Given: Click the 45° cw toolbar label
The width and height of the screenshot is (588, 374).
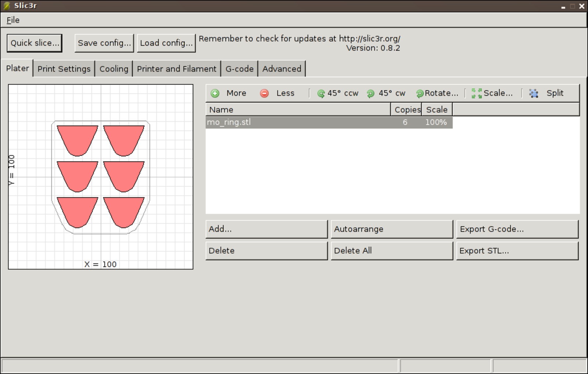Looking at the screenshot, I should 392,93.
